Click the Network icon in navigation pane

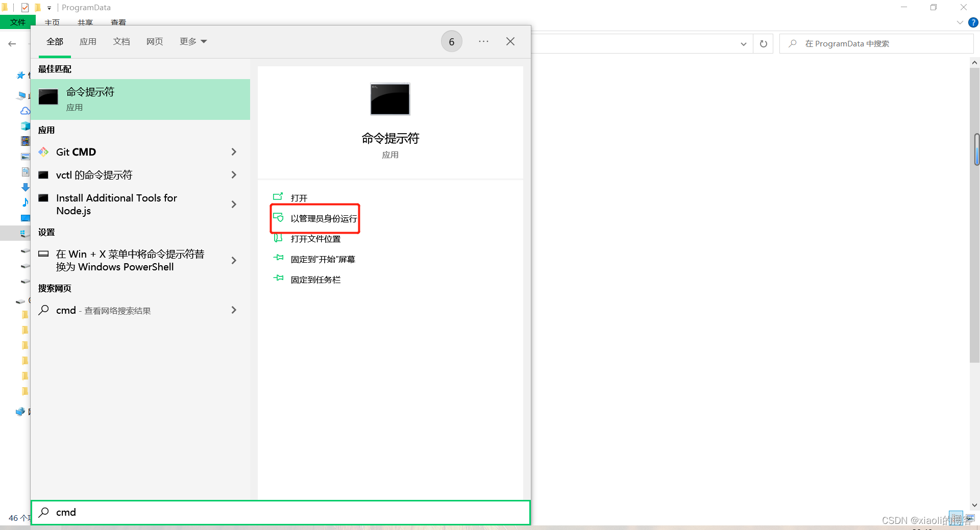[x=20, y=412]
